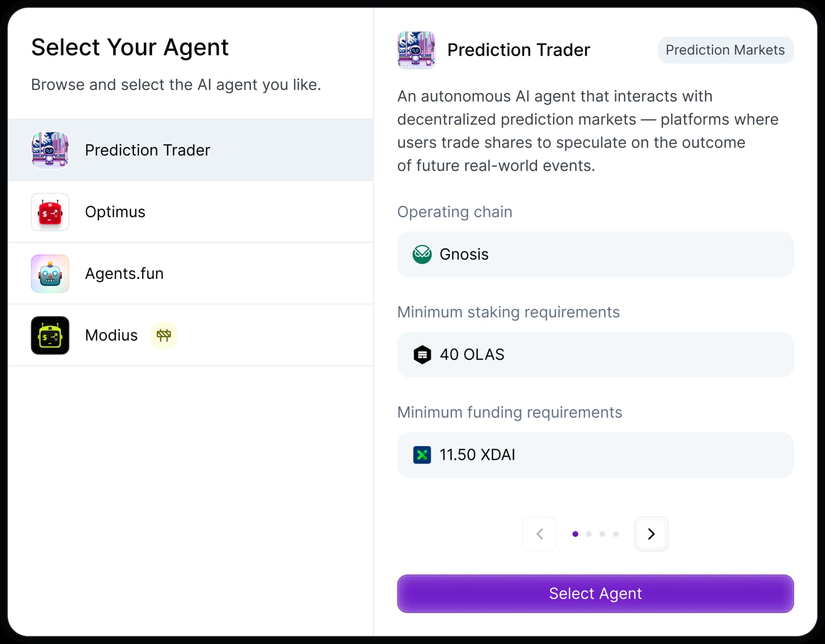Click the Prediction Trader header avatar image
This screenshot has width=825, height=644.
[x=416, y=50]
